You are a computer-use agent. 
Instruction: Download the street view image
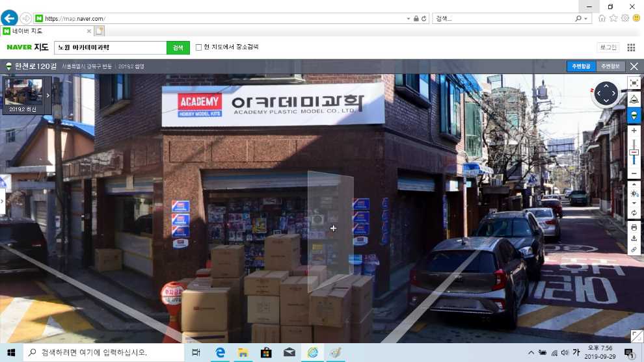pyautogui.click(x=634, y=239)
